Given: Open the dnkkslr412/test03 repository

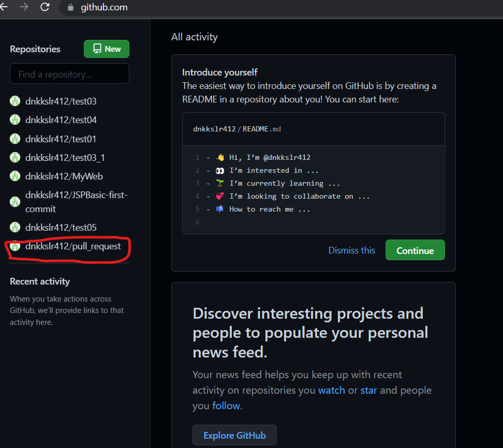Looking at the screenshot, I should tap(61, 101).
